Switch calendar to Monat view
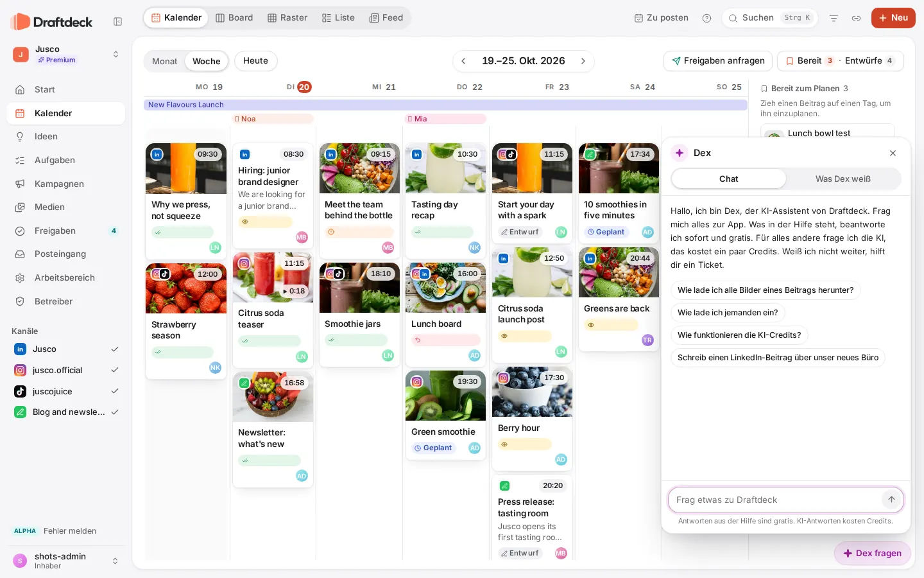This screenshot has height=578, width=924. [165, 61]
